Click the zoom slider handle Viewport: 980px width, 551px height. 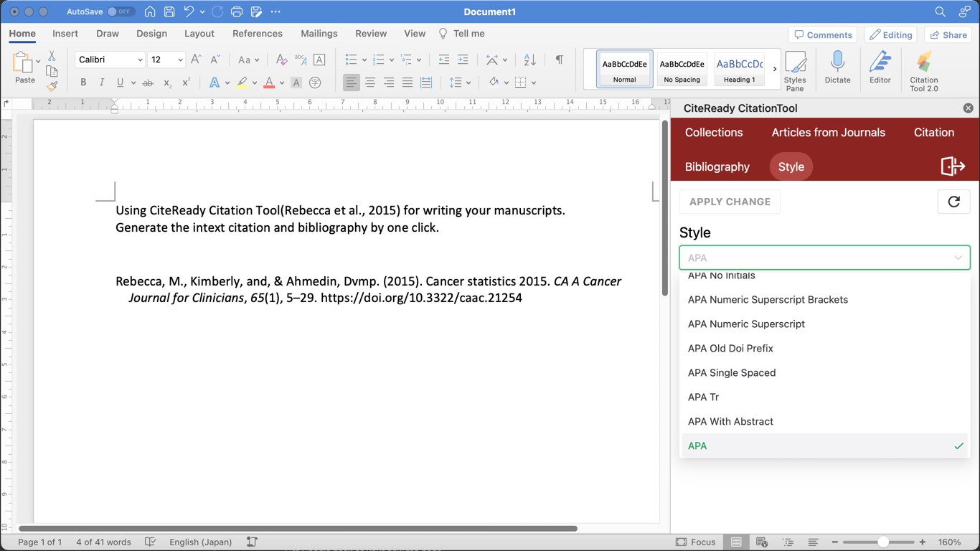[x=882, y=542]
